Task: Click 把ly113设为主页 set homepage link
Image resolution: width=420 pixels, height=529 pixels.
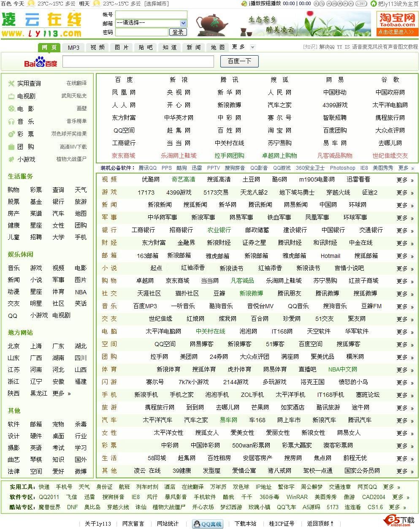Action: point(398,4)
